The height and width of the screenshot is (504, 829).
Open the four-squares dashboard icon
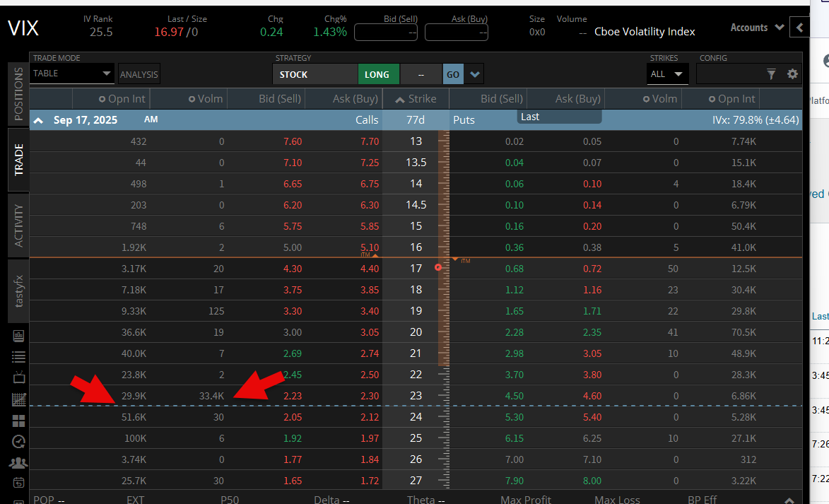coord(18,421)
